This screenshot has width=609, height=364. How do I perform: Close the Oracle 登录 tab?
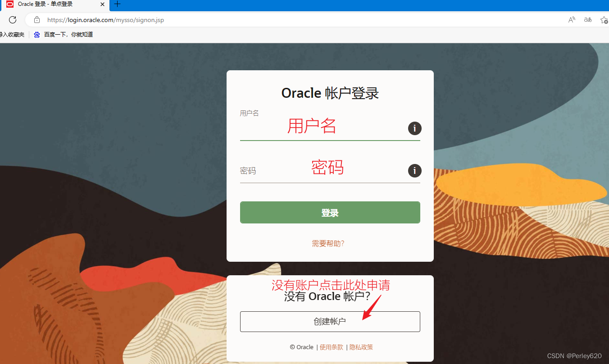coord(102,4)
